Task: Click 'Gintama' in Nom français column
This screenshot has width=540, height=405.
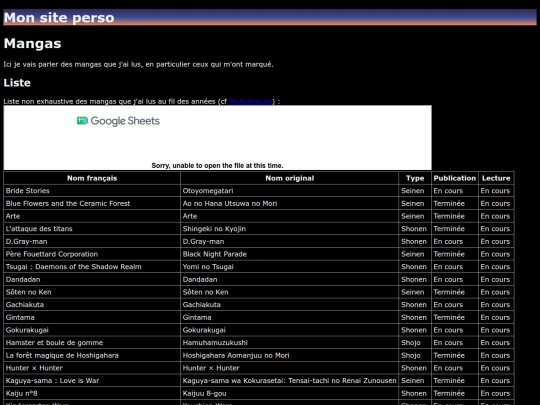Action: coord(92,317)
